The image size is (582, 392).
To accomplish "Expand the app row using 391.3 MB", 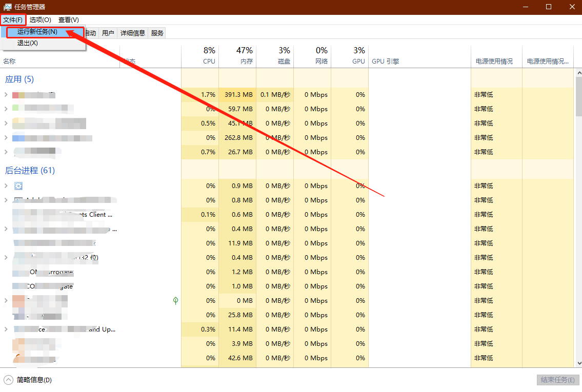I will [6, 95].
